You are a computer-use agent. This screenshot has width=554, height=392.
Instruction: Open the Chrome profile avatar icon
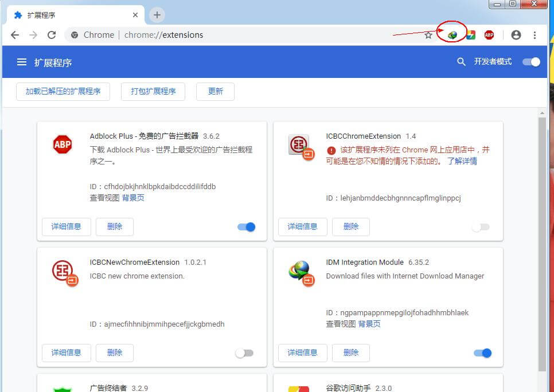click(516, 35)
